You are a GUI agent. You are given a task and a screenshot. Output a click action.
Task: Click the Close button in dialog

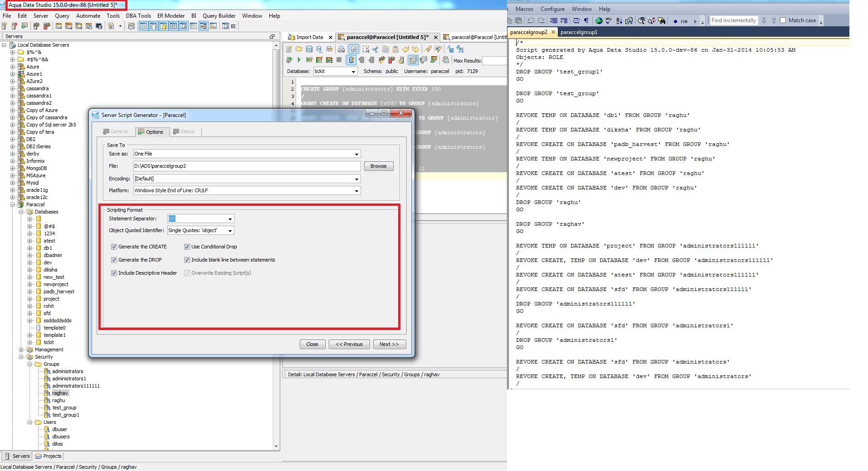(x=312, y=345)
